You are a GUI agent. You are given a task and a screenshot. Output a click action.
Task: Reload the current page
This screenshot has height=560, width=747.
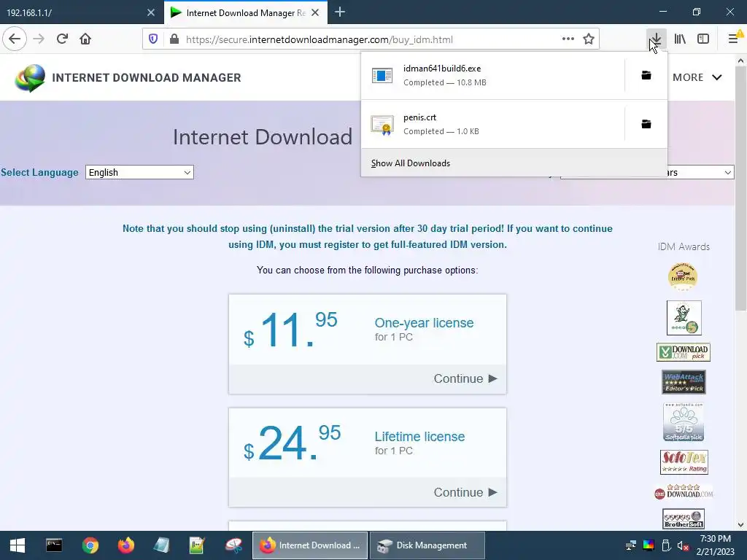pyautogui.click(x=62, y=39)
